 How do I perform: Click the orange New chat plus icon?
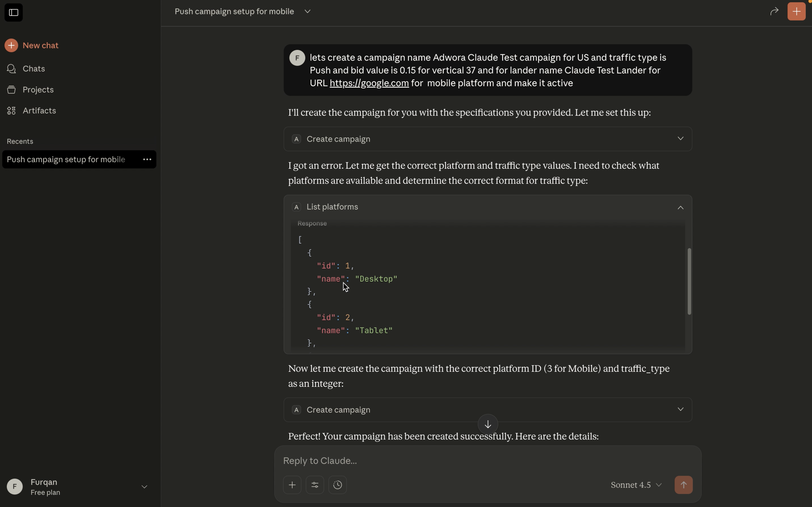(11, 45)
